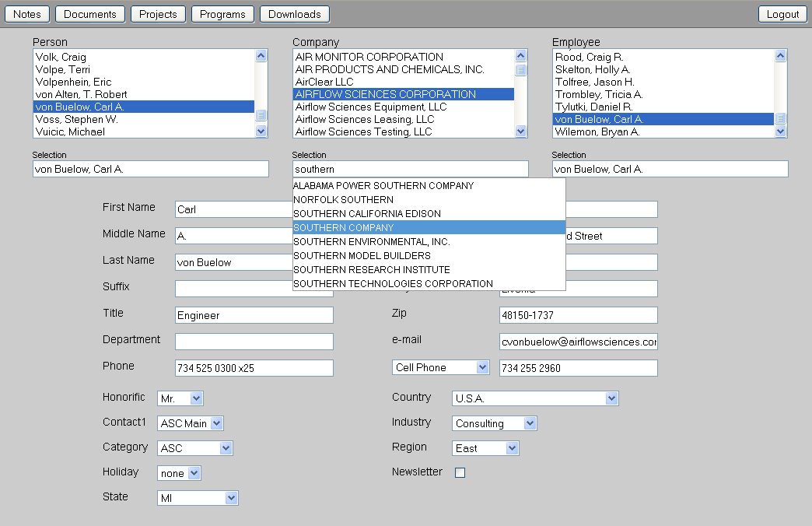Click the Title input field

[x=254, y=315]
